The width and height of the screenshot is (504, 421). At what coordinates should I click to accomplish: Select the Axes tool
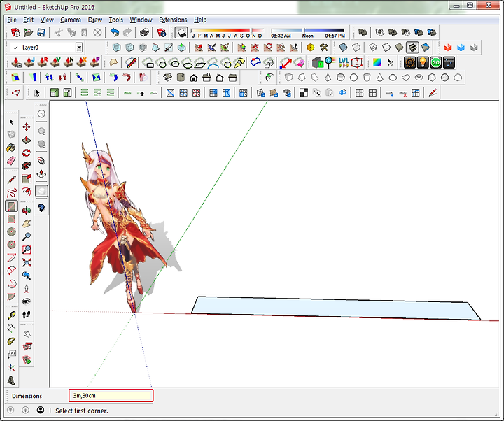tap(12, 367)
